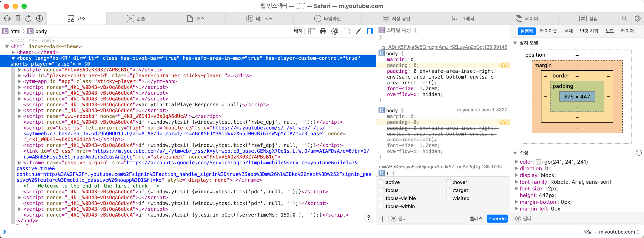
Task: Expand the style nonce element
Action: click(19, 70)
